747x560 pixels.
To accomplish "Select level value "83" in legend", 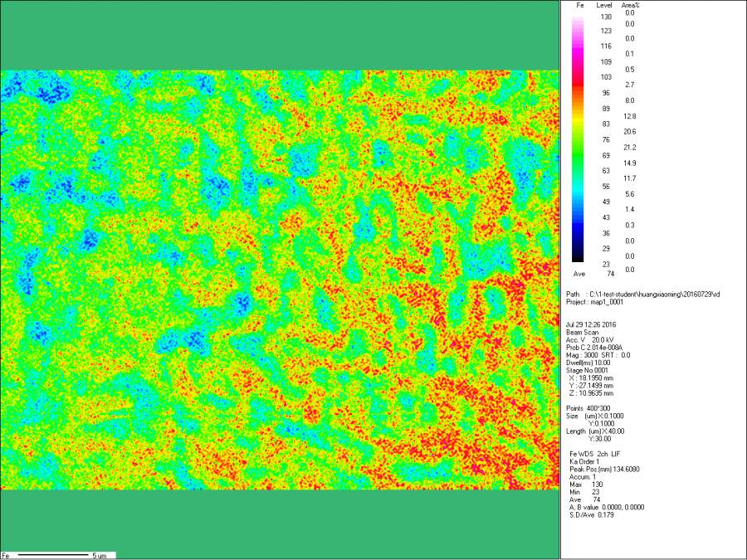I will tap(606, 124).
